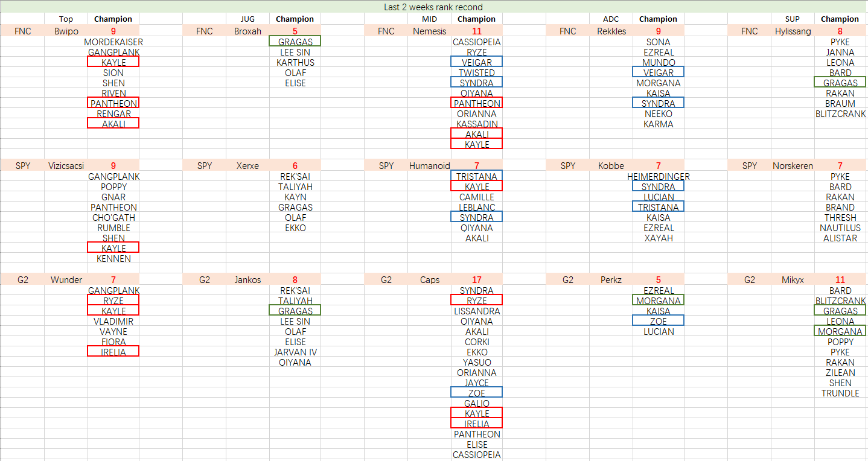868x461 pixels.
Task: Click the 'SUP' role header cell
Action: [793, 19]
